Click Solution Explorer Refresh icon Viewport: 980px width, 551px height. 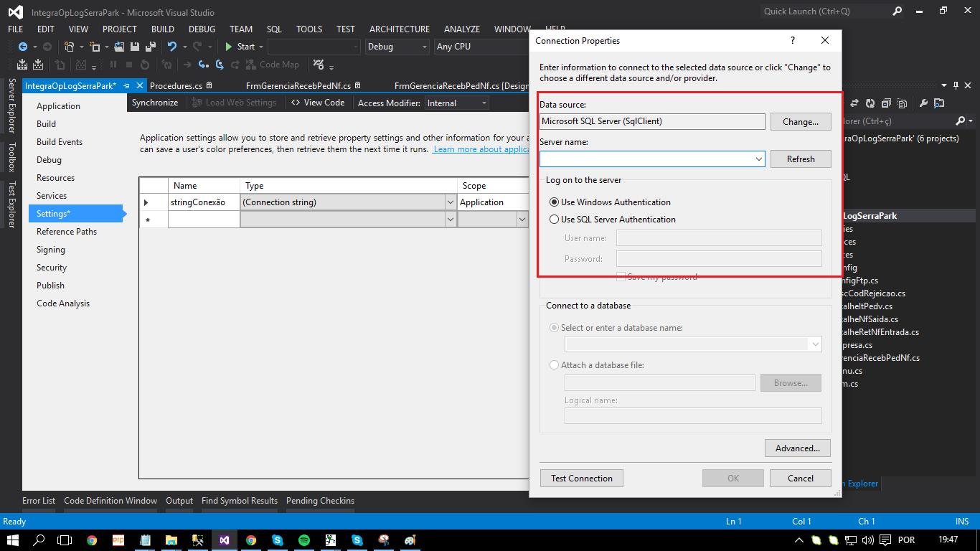tap(870, 103)
